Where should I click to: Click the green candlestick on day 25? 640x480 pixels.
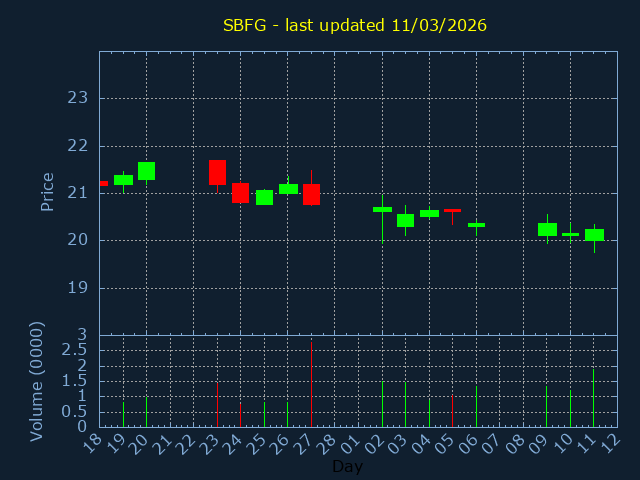tap(264, 197)
